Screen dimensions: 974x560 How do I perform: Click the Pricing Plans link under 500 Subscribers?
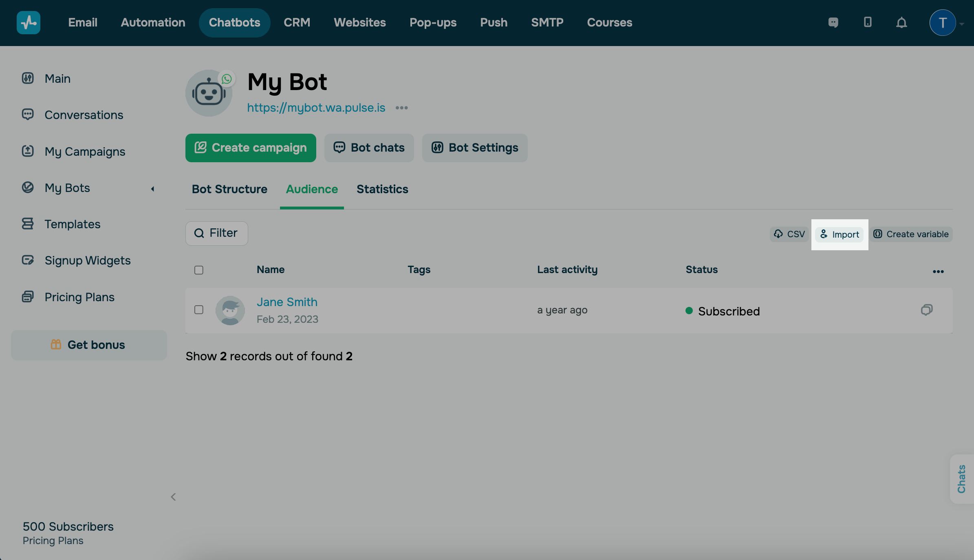coord(53,540)
